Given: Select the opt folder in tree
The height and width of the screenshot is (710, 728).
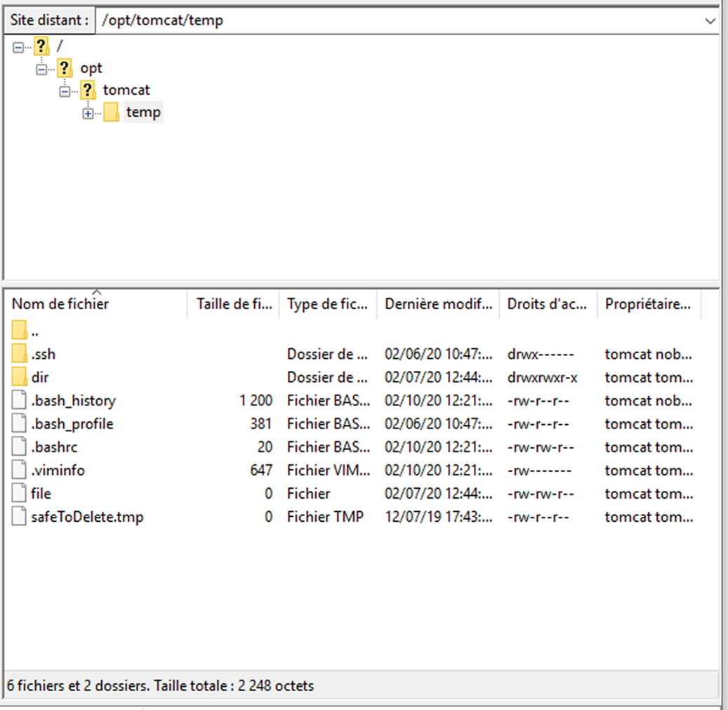Looking at the screenshot, I should coord(91,68).
